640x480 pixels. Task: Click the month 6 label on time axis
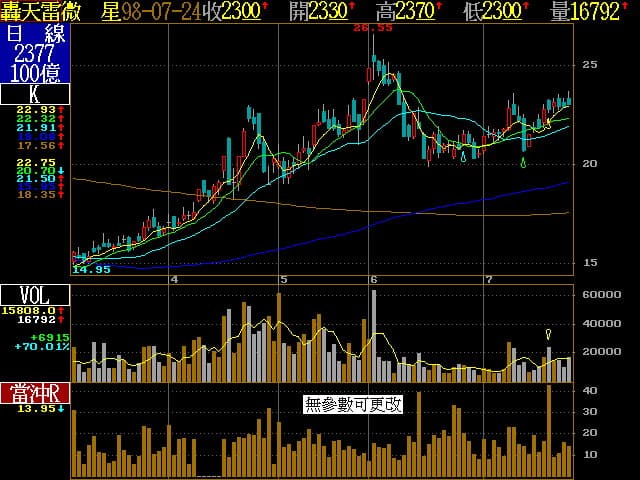click(374, 279)
